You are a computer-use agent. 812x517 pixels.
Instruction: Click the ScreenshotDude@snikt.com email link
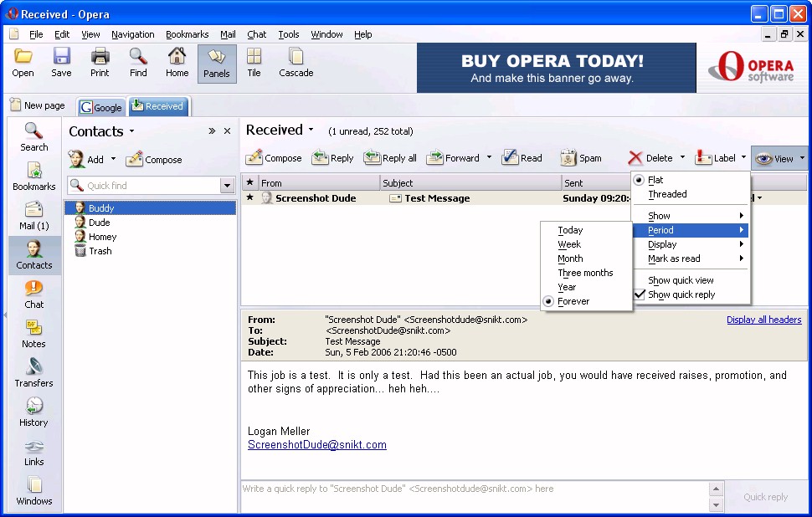(316, 445)
